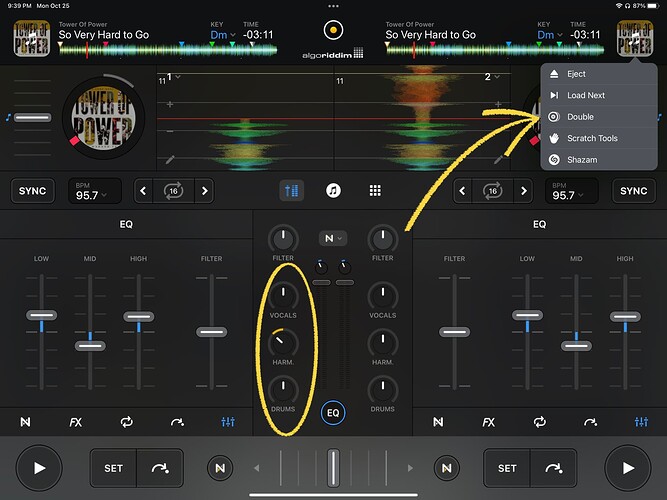Open right deck key Dm dropdown
The height and width of the screenshot is (500, 667).
[550, 35]
